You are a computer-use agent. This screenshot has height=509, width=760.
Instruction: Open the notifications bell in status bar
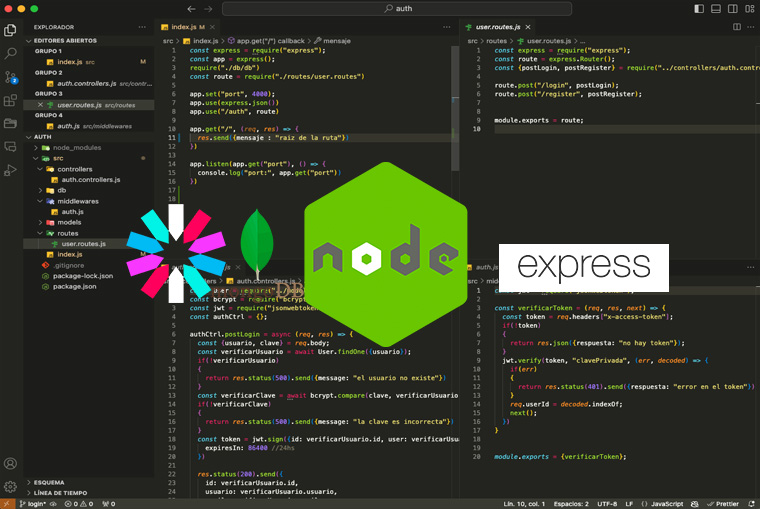click(x=751, y=504)
